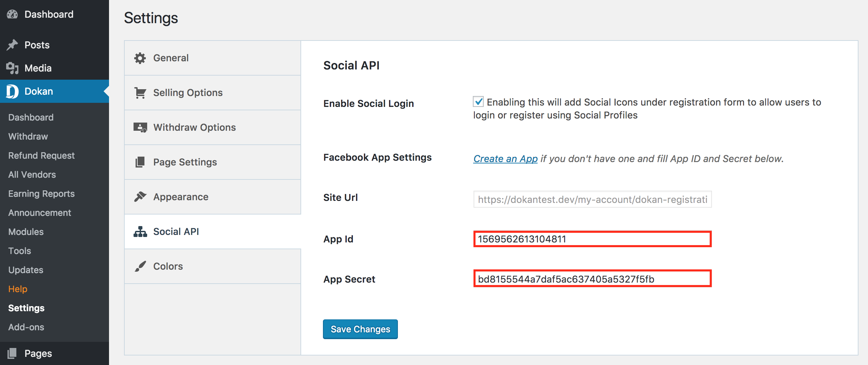Click the Save Changes button
Image resolution: width=868 pixels, height=365 pixels.
tap(360, 329)
